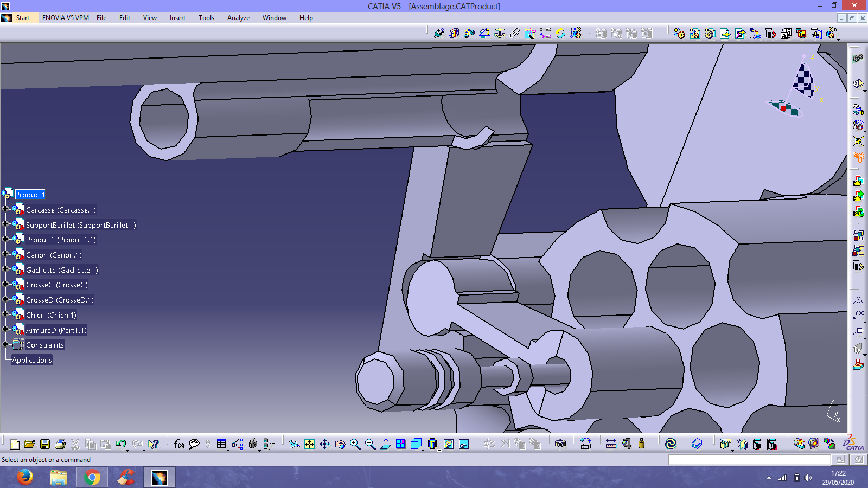
Task: Select Applications in the specification tree
Action: 32,360
